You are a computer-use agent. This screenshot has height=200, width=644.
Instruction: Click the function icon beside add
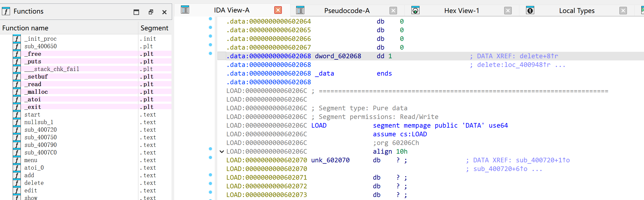point(17,175)
